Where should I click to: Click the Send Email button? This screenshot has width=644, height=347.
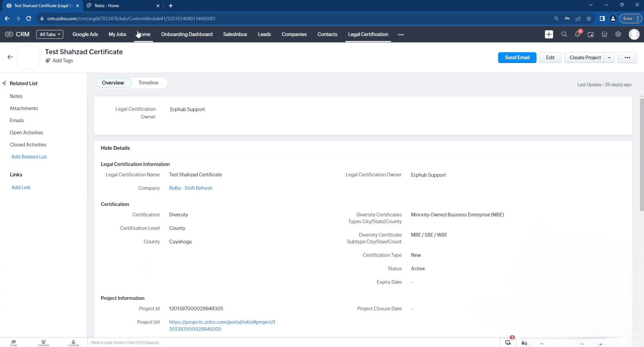click(x=517, y=58)
